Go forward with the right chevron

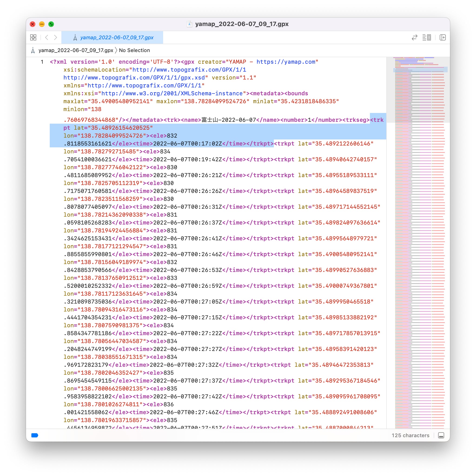(x=56, y=37)
